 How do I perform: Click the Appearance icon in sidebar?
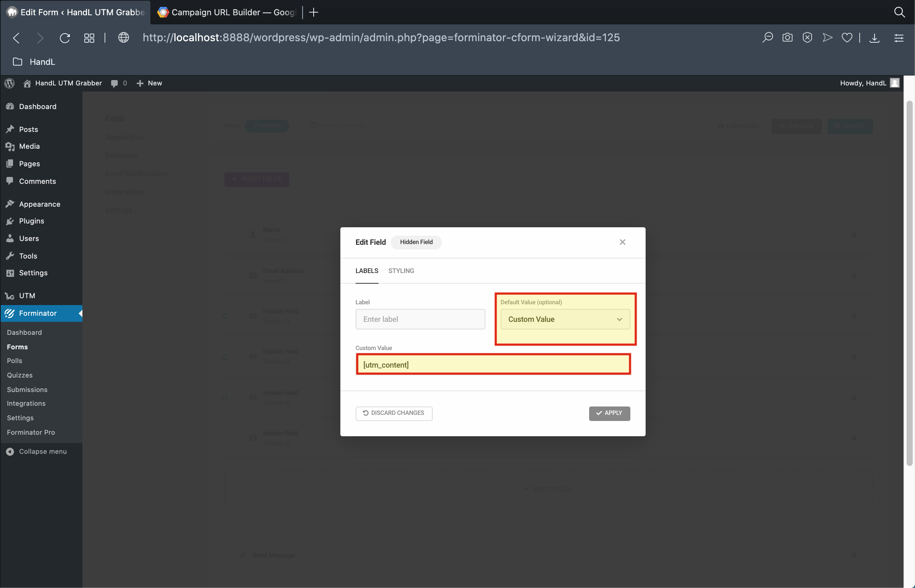(11, 204)
